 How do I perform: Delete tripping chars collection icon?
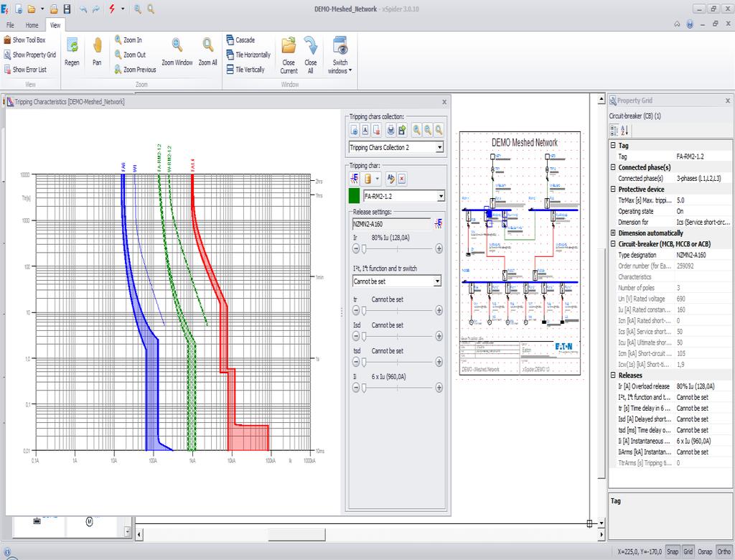(377, 130)
